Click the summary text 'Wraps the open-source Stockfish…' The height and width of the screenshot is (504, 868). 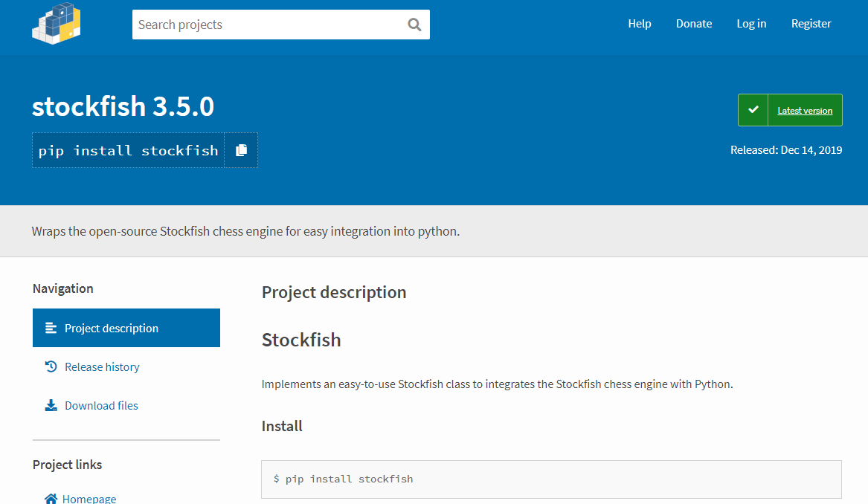[245, 231]
